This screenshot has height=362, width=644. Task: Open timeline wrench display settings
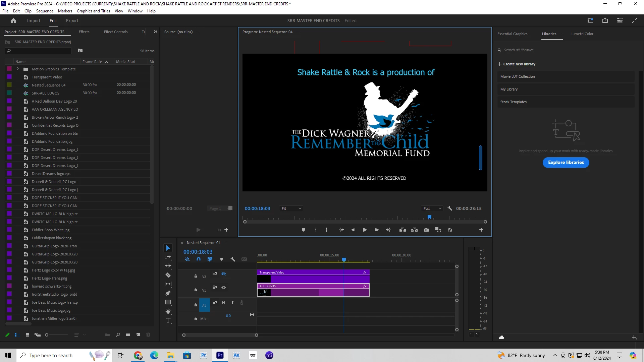[233, 259]
